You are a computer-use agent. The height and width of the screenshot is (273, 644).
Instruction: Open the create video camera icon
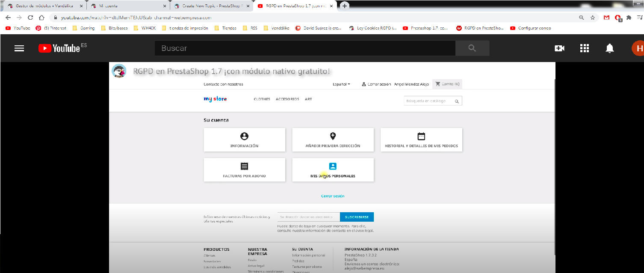pos(559,48)
